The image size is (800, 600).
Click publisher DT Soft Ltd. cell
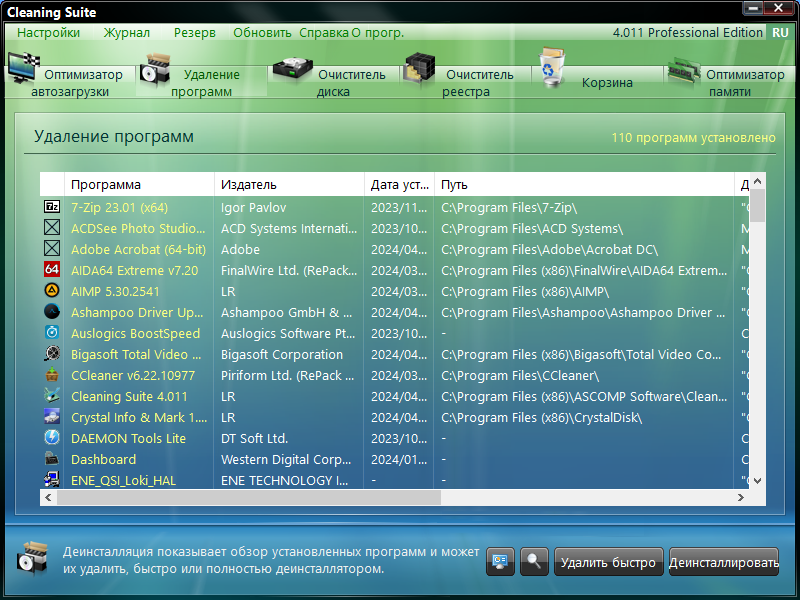(254, 438)
